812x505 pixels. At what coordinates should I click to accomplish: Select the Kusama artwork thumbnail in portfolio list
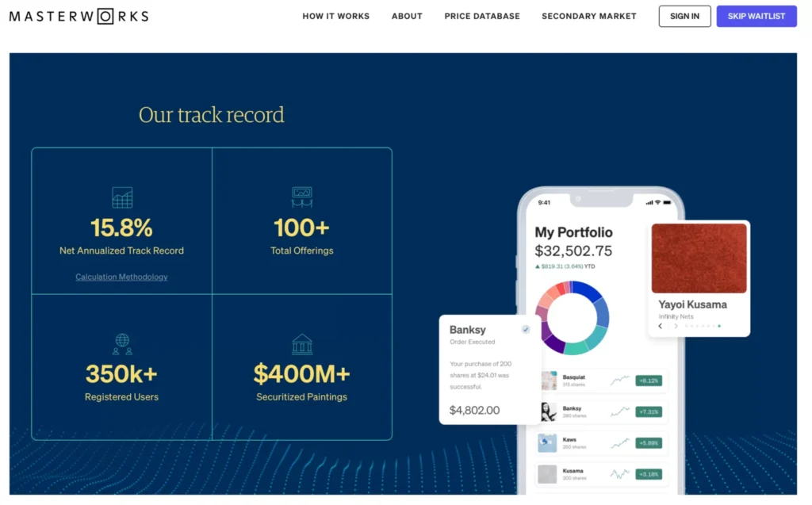point(547,474)
